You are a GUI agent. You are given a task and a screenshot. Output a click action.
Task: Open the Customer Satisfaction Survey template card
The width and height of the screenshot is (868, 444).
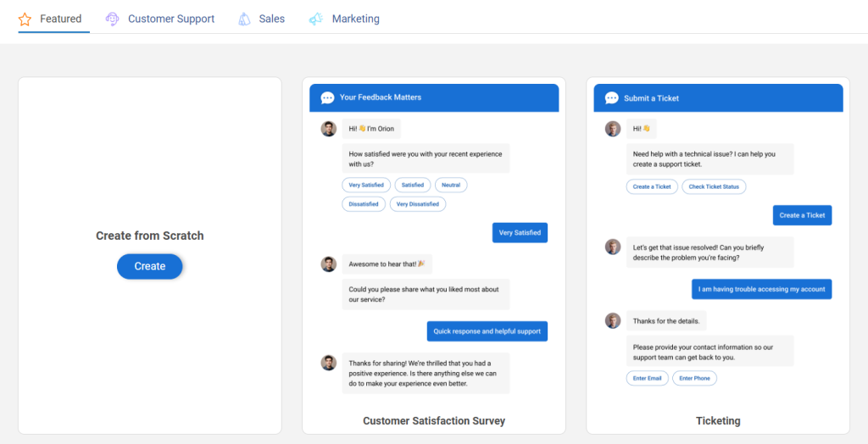434,420
